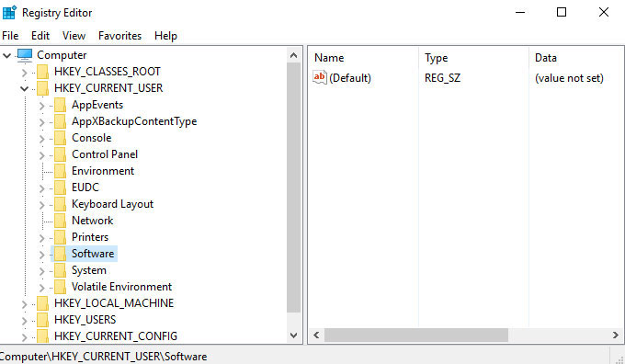Open the Help menu
Image resolution: width=625 pixels, height=364 pixels.
(165, 36)
